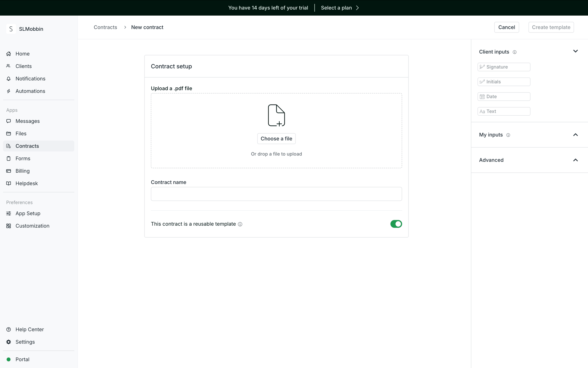
Task: Open Billing in the sidebar
Action: click(x=39, y=171)
